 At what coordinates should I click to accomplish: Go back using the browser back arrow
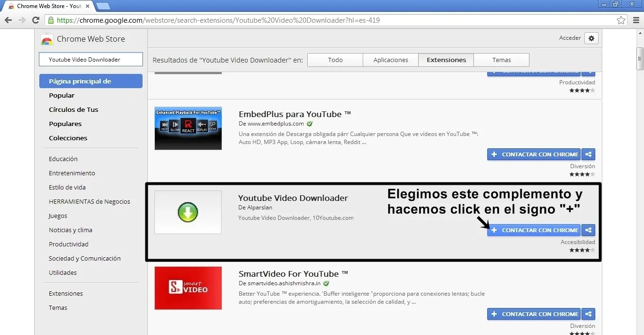(8, 20)
